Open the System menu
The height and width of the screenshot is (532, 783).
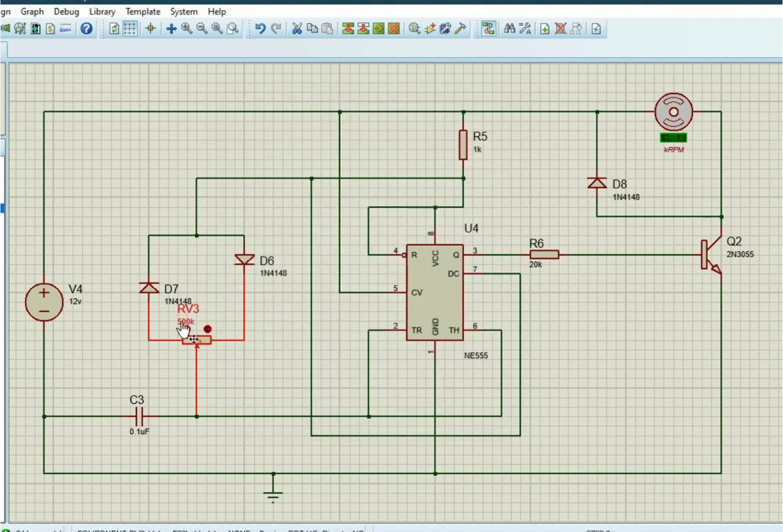pyautogui.click(x=184, y=11)
